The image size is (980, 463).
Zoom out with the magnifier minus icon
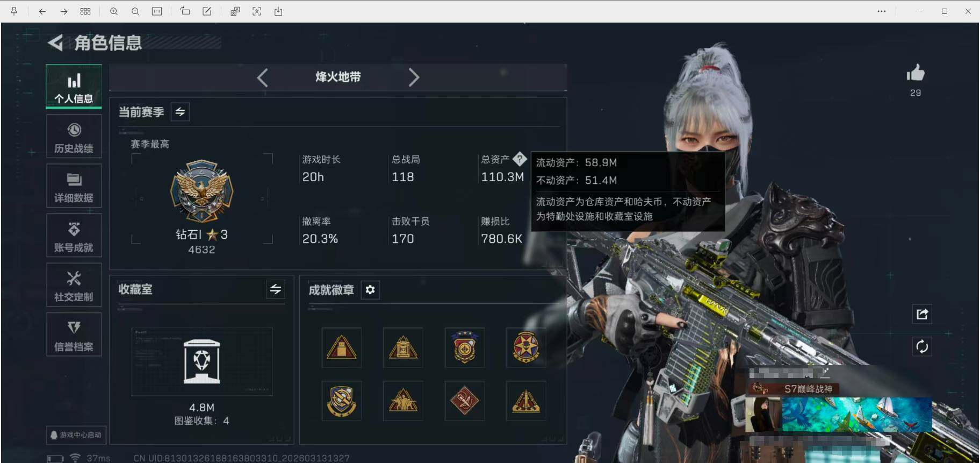pyautogui.click(x=135, y=11)
